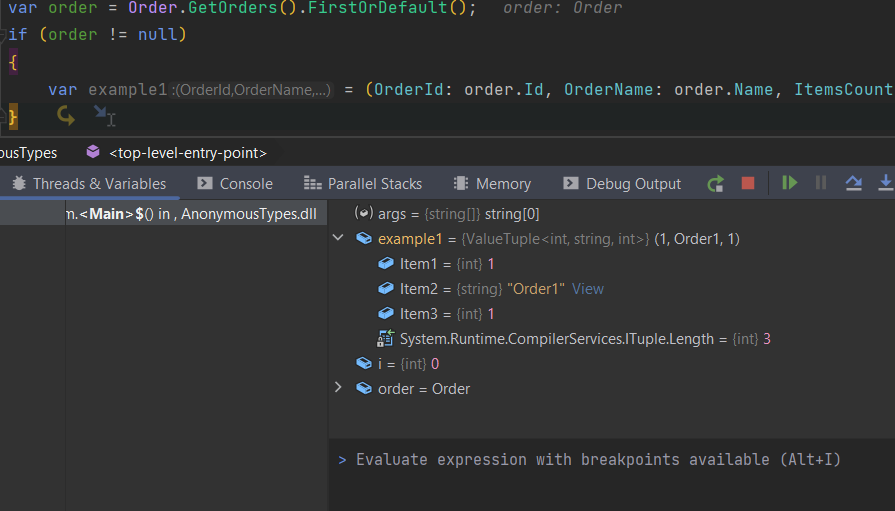Click View link for Item2 string
The image size is (895, 511).
[587, 289]
